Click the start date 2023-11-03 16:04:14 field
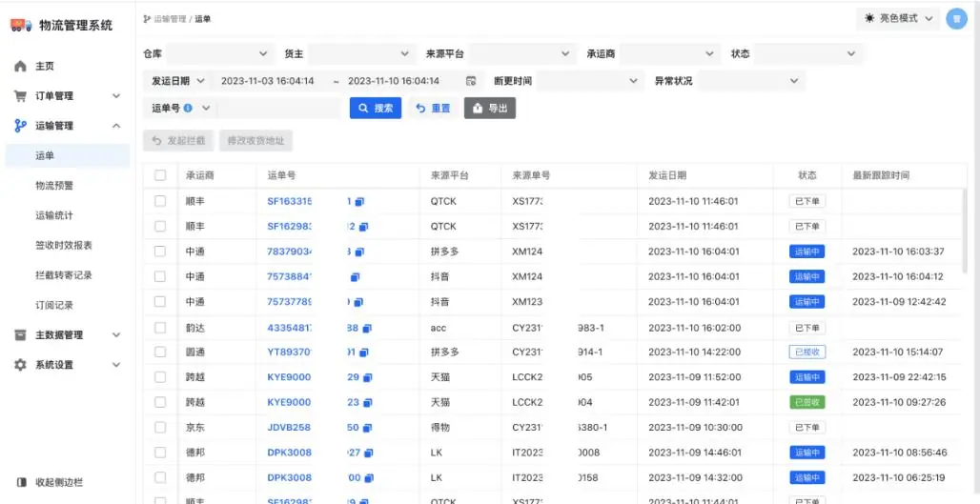 coord(268,81)
